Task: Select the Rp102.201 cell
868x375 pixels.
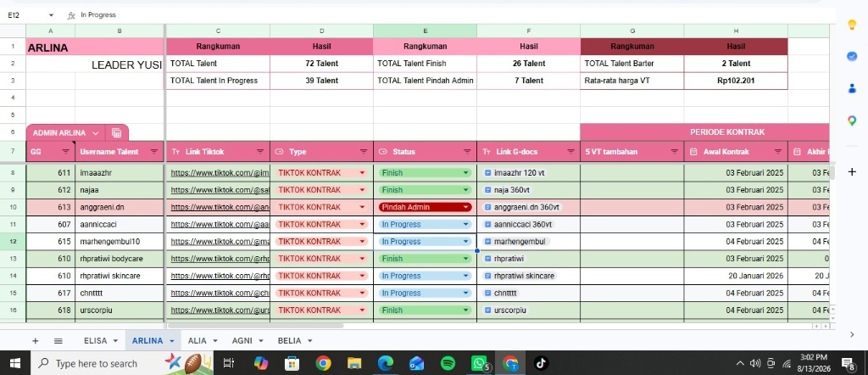Action: tap(736, 81)
